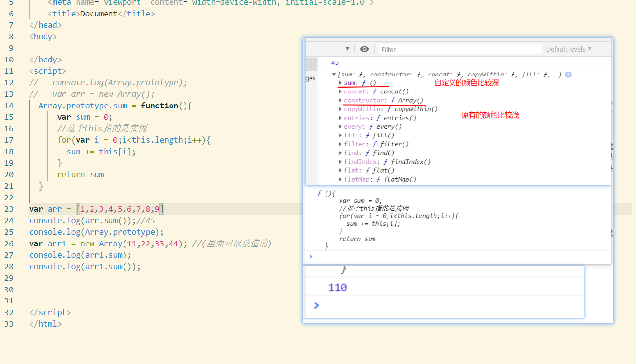Expand the flatMap property triangle
Image resolution: width=636 pixels, height=364 pixels.
click(341, 179)
